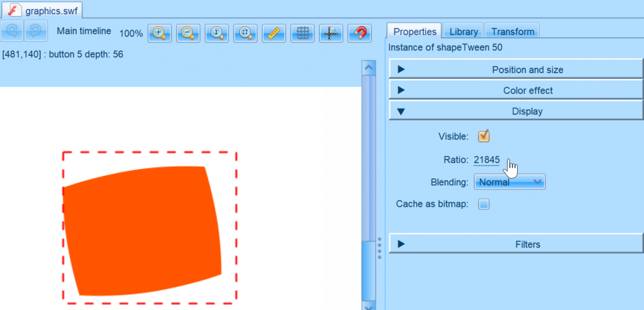Click the scrollbar up arrow
The width and height of the screenshot is (644, 310).
[x=369, y=67]
